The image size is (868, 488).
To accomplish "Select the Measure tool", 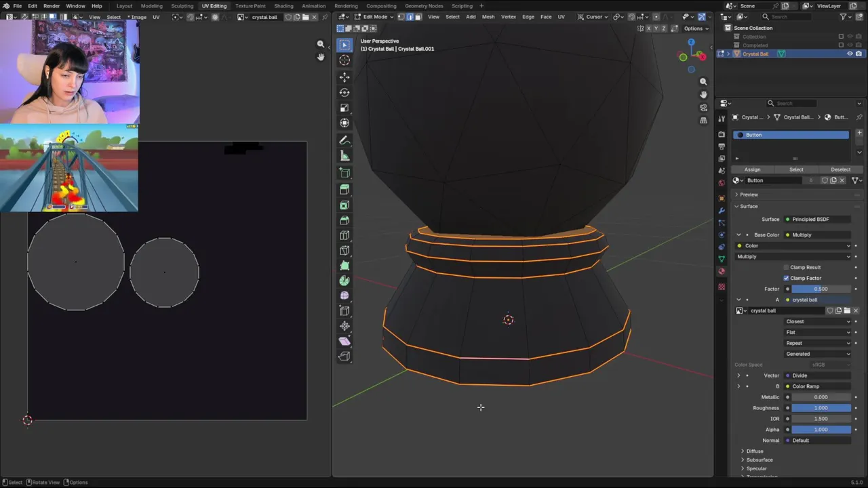I will pyautogui.click(x=344, y=156).
